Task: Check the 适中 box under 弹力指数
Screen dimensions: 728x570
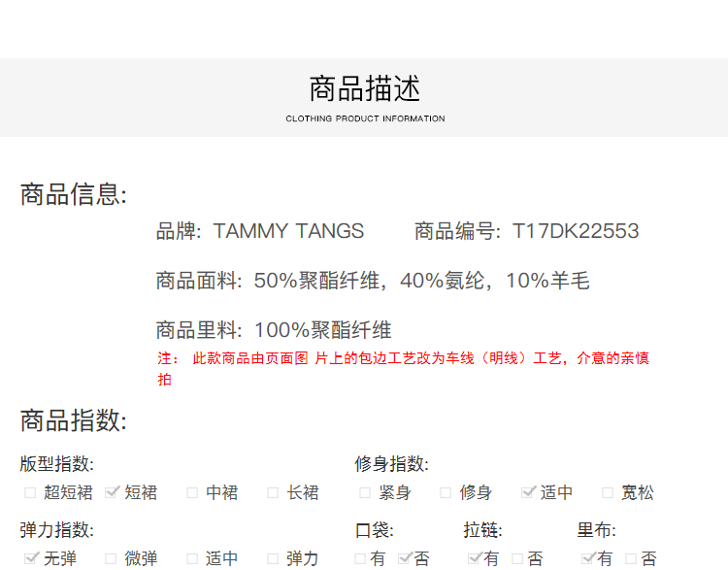Action: point(192,558)
